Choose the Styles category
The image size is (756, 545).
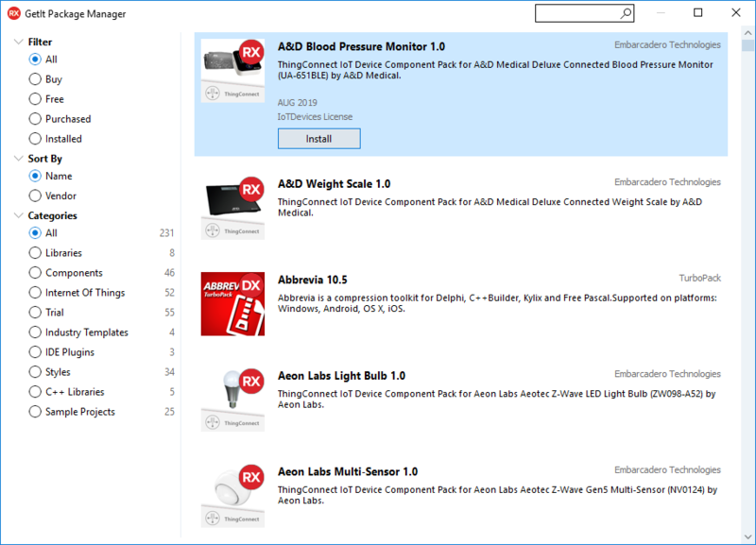click(35, 372)
